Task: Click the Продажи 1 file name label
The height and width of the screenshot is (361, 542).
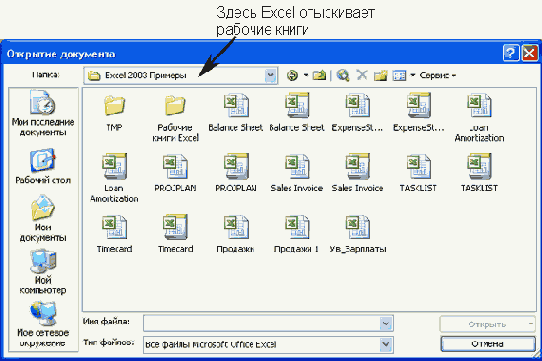Action: tap(296, 249)
